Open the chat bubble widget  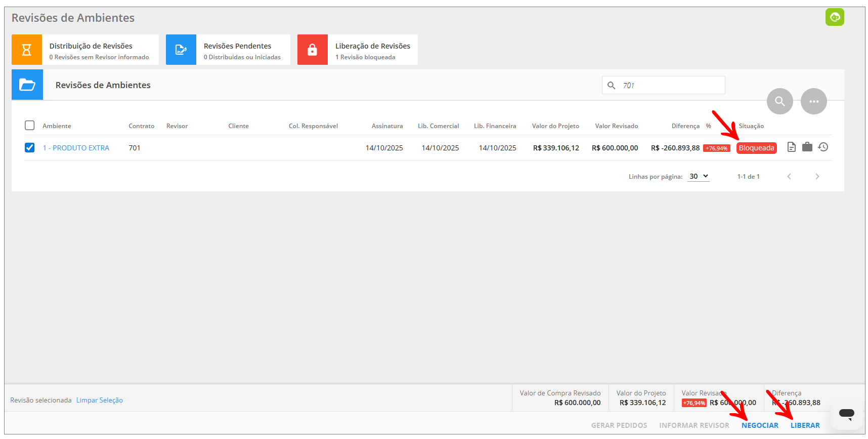[846, 414]
